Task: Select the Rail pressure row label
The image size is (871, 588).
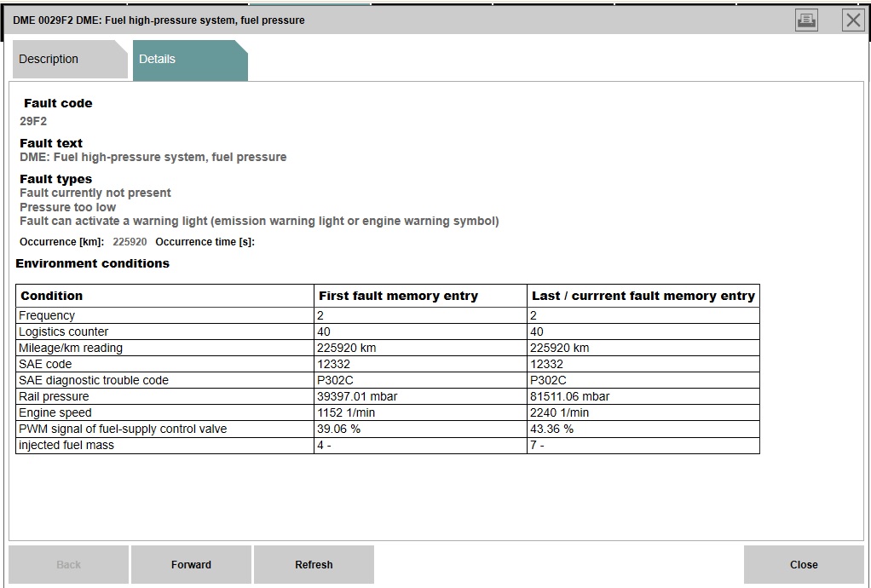Action: coord(54,396)
